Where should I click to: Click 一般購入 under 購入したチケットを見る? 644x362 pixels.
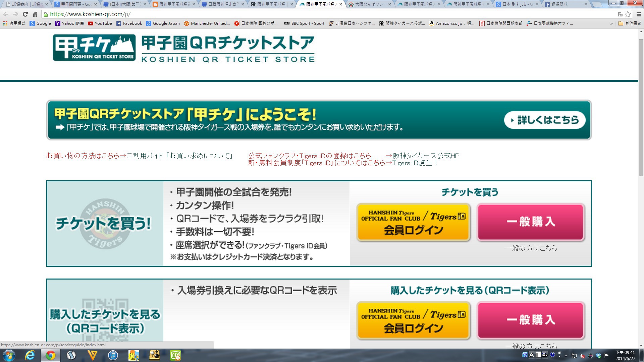[531, 320]
